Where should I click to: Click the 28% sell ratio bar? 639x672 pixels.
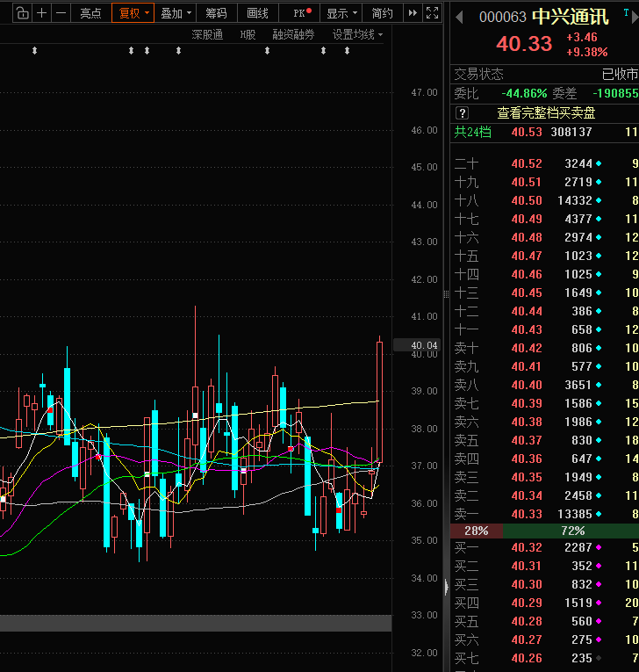pyautogui.click(x=477, y=531)
